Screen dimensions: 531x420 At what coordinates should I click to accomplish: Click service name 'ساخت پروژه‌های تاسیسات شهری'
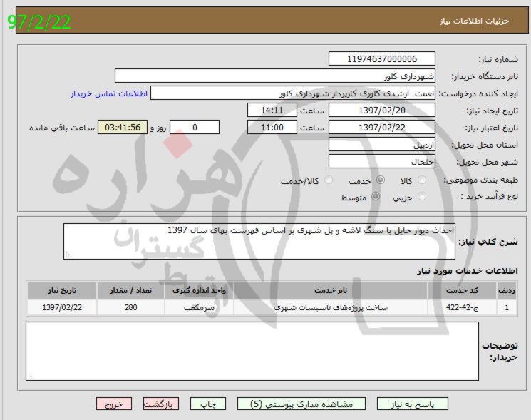click(331, 307)
